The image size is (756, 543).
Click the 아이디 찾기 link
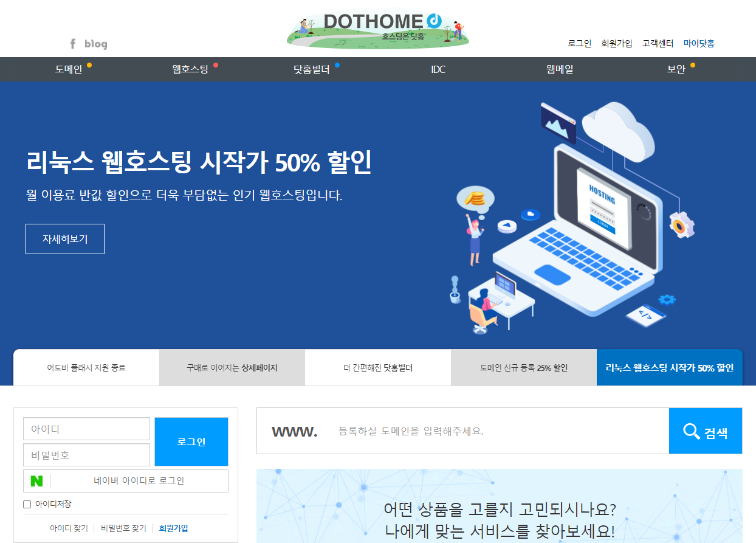(x=69, y=528)
